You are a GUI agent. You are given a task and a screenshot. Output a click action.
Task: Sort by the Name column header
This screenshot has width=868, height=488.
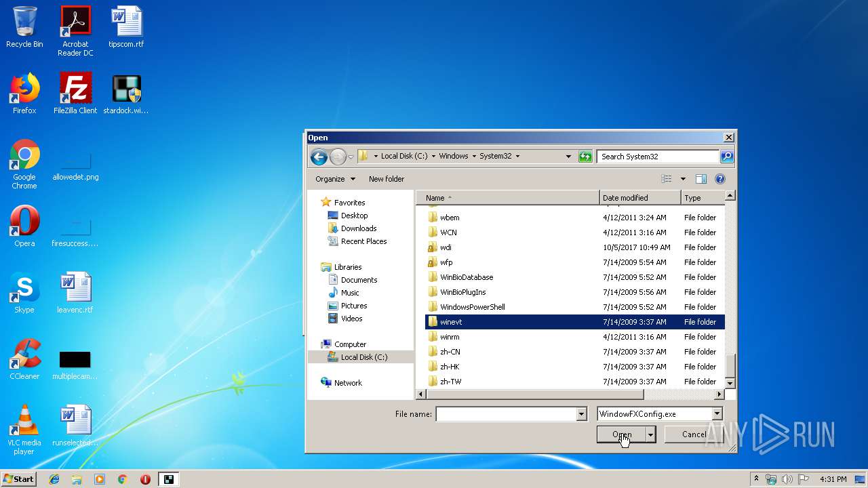coord(509,198)
